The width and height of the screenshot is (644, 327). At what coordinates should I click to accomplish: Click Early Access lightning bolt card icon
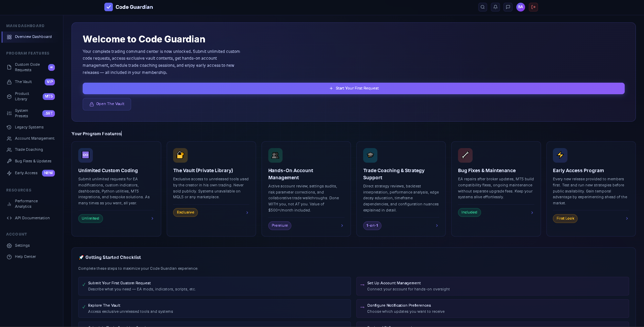tap(560, 155)
